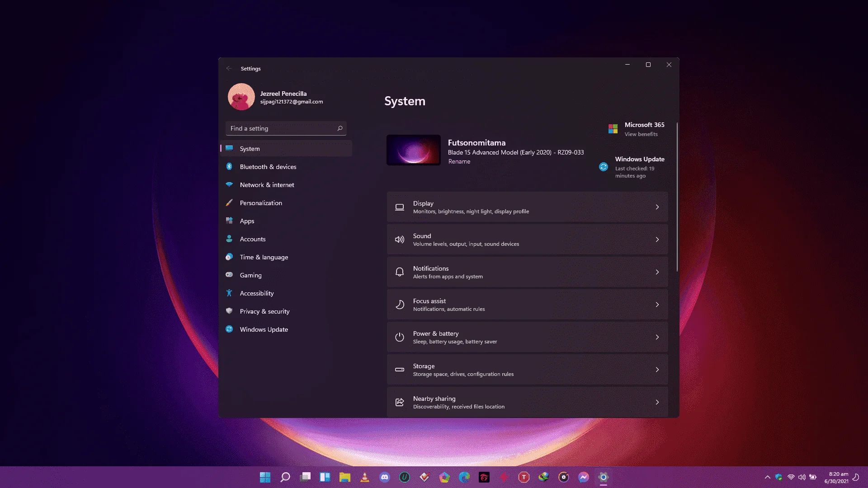Click the search magnifier in Find a setting

click(340, 128)
